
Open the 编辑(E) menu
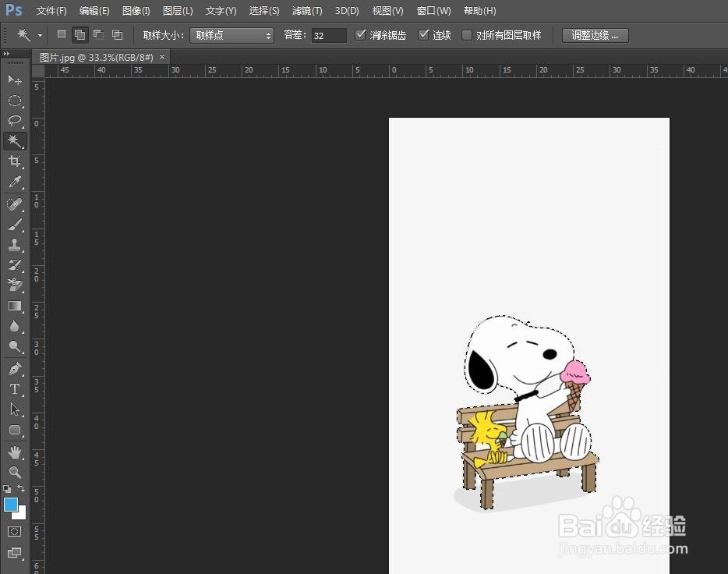94,11
